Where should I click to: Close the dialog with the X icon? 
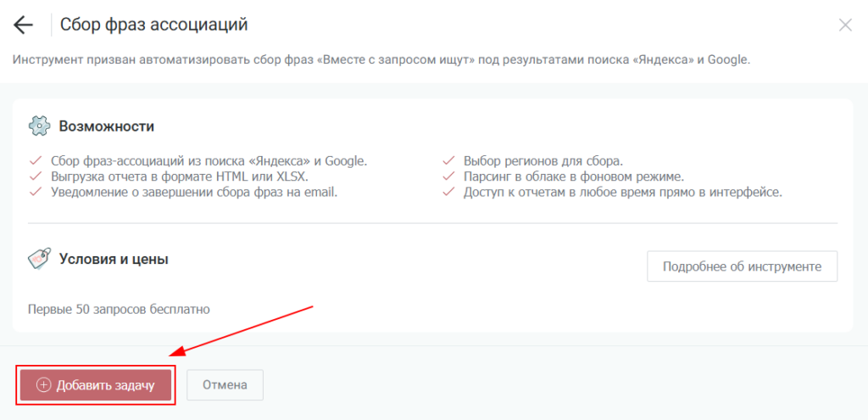(x=845, y=25)
